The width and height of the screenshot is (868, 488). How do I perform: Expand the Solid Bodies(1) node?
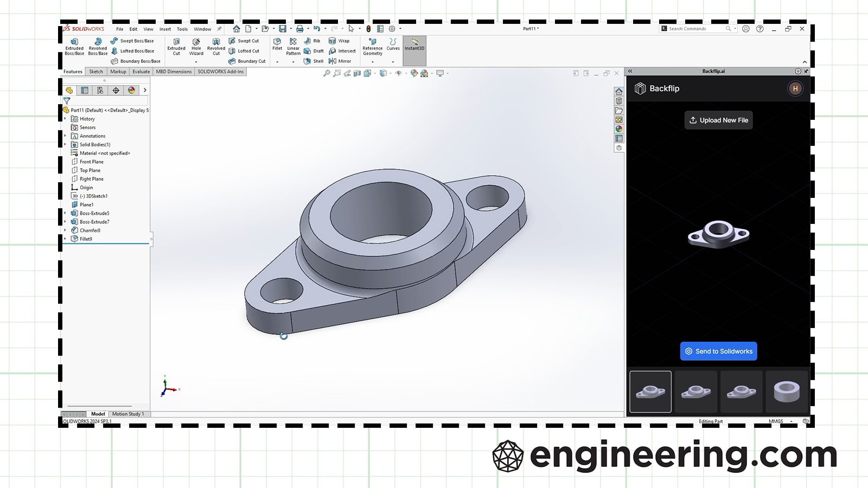(x=66, y=145)
